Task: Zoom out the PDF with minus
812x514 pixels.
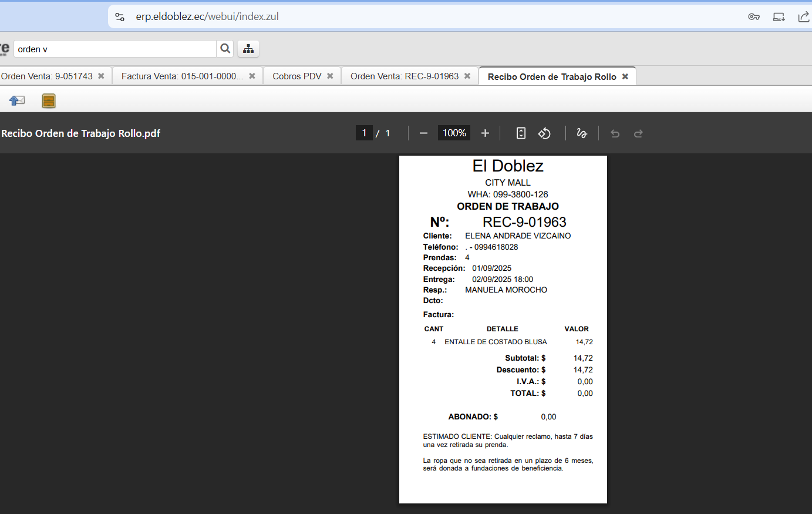Action: click(x=423, y=133)
